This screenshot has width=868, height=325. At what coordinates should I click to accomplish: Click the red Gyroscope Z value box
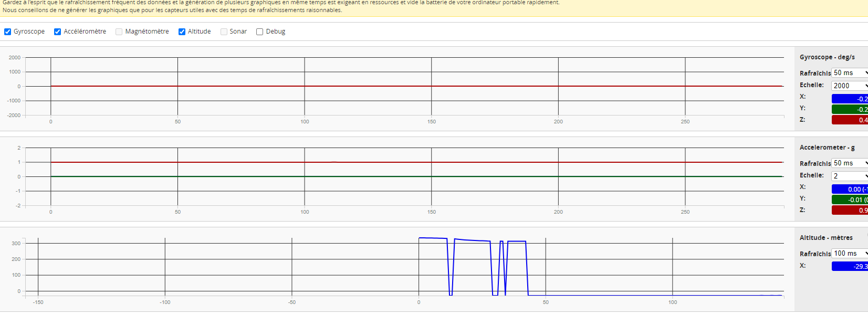(850, 120)
